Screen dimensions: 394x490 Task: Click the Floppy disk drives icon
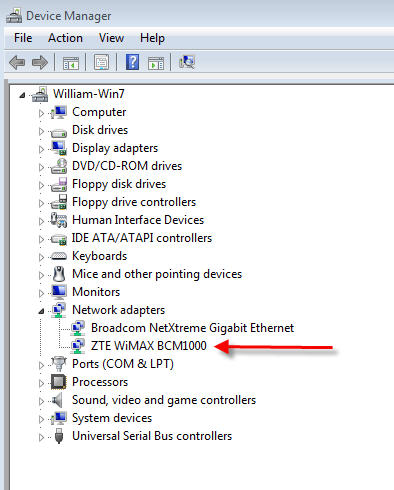point(59,184)
